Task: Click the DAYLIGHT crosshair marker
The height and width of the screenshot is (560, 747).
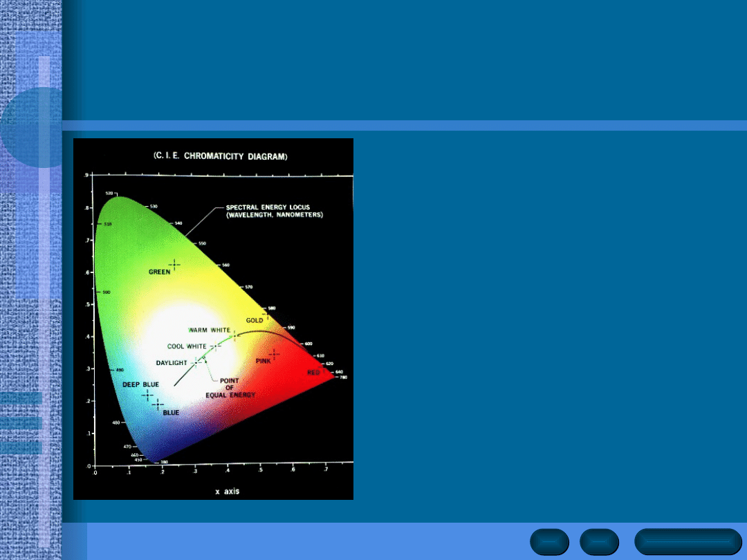Action: point(196,362)
